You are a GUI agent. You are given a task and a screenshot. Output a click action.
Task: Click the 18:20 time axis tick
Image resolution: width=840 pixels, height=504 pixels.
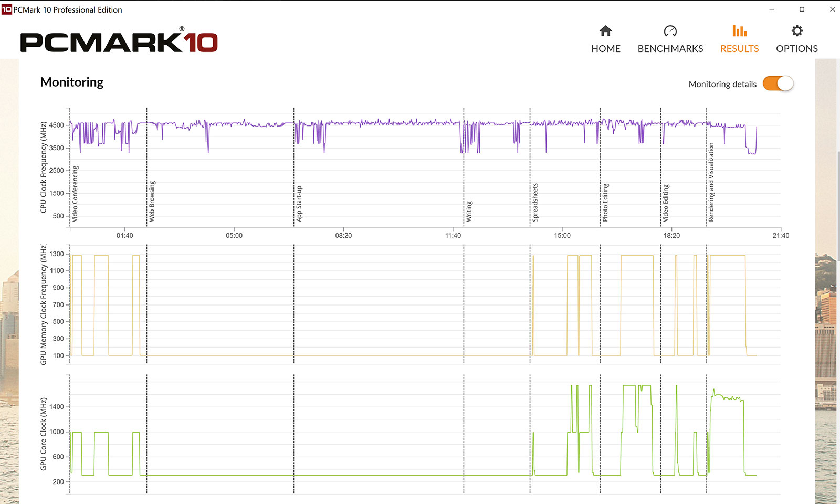click(x=671, y=235)
